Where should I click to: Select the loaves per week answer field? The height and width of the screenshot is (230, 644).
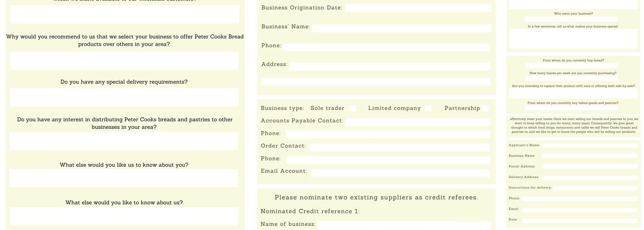(571, 79)
